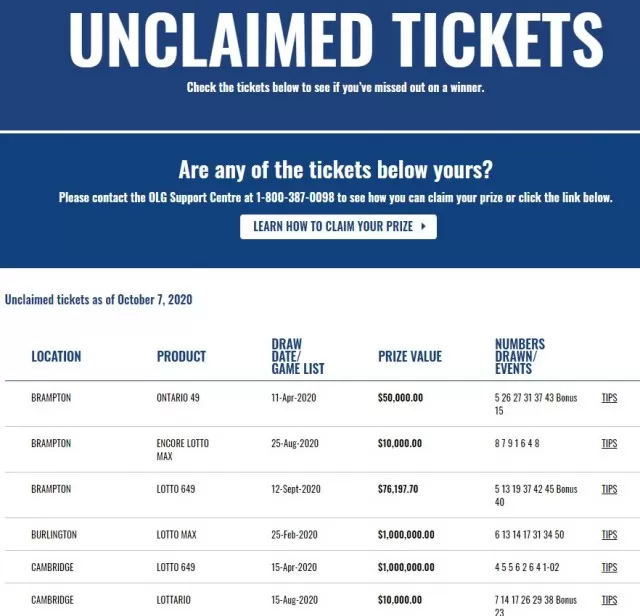The height and width of the screenshot is (616, 640).
Task: Open TIPS link for Brampton Lotto 649 ticket
Action: [x=609, y=489]
